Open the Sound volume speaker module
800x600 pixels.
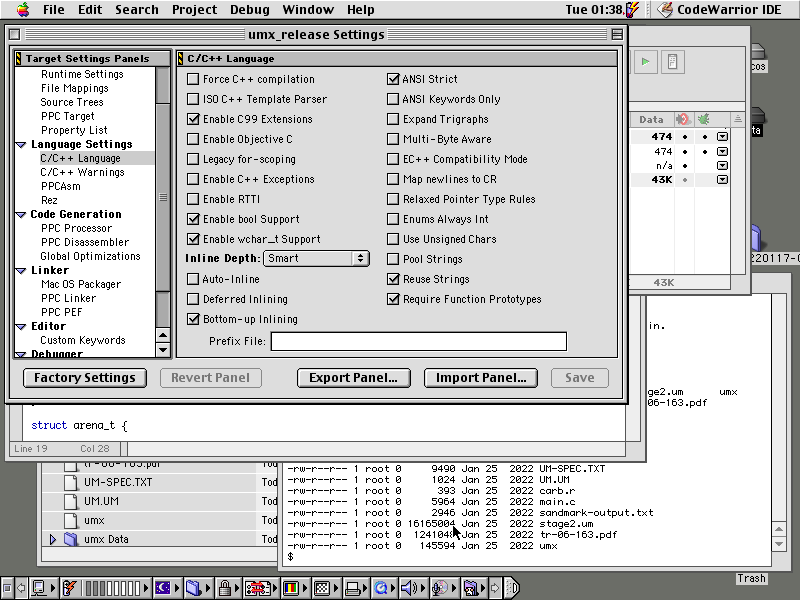click(x=413, y=588)
